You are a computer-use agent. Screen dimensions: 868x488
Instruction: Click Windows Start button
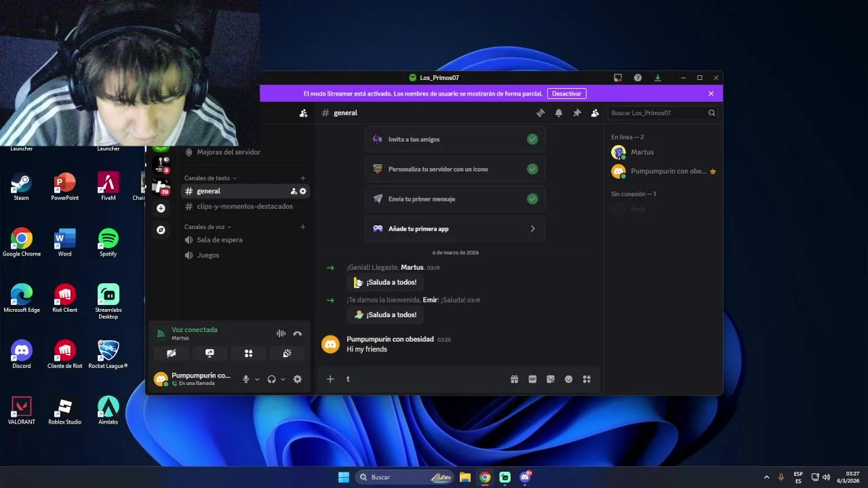[344, 477]
